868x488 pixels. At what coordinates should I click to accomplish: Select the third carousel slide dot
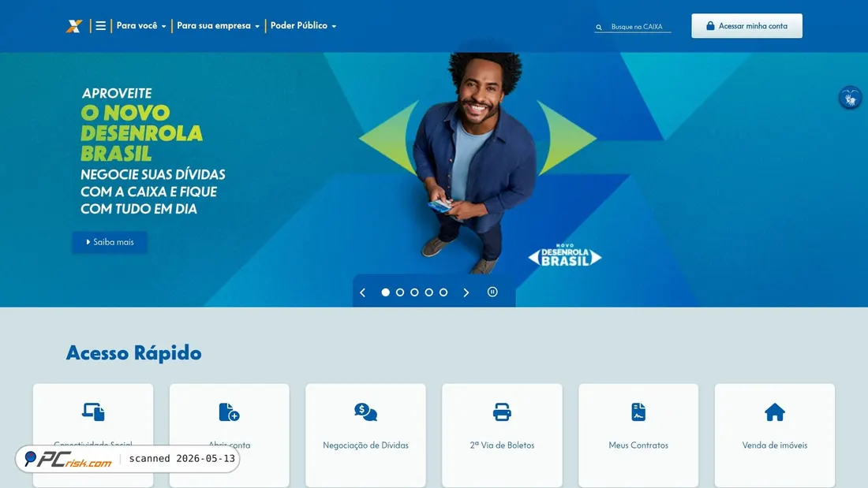(414, 292)
